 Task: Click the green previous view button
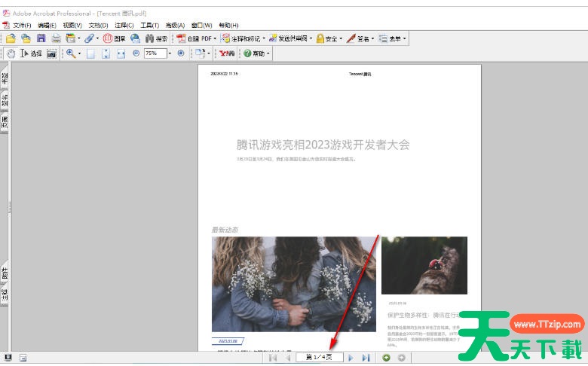click(x=387, y=358)
